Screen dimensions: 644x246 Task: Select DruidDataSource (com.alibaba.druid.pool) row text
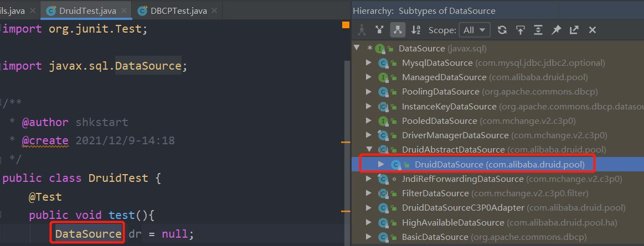(499, 164)
